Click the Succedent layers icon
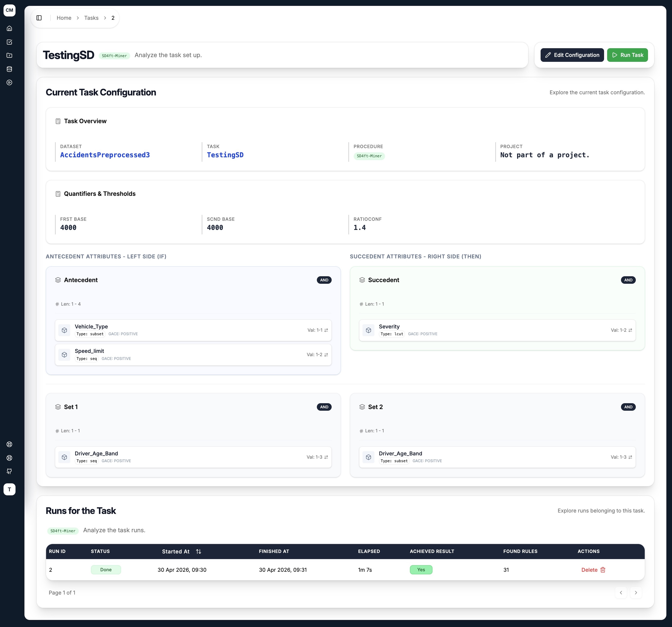Viewport: 672px width, 627px height. [362, 280]
